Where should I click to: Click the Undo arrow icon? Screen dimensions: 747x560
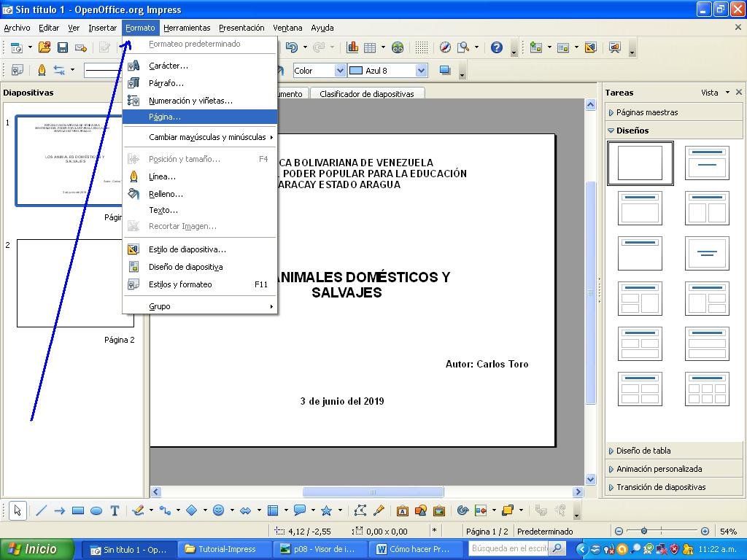292,47
